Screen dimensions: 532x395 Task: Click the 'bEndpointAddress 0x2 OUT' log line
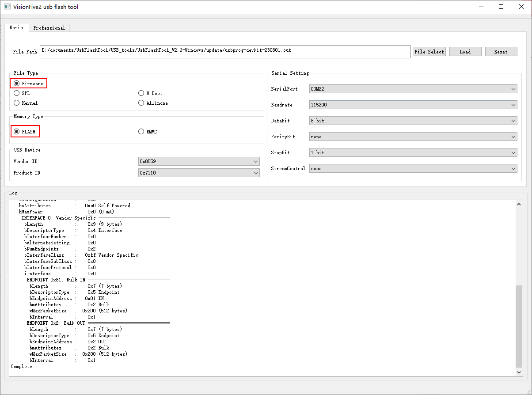68,342
